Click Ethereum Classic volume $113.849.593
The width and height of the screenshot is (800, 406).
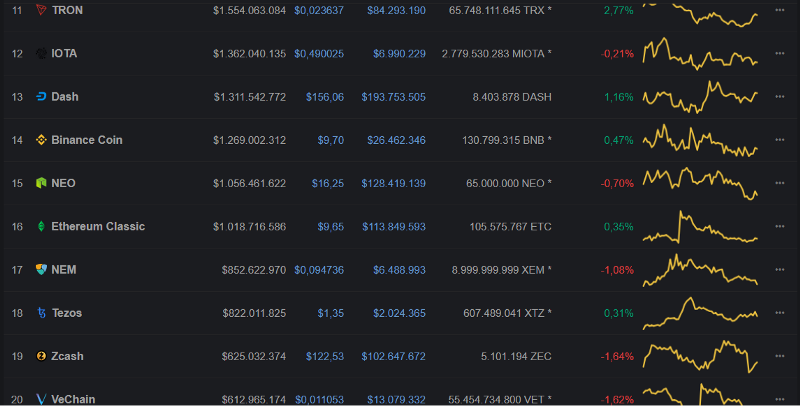394,226
